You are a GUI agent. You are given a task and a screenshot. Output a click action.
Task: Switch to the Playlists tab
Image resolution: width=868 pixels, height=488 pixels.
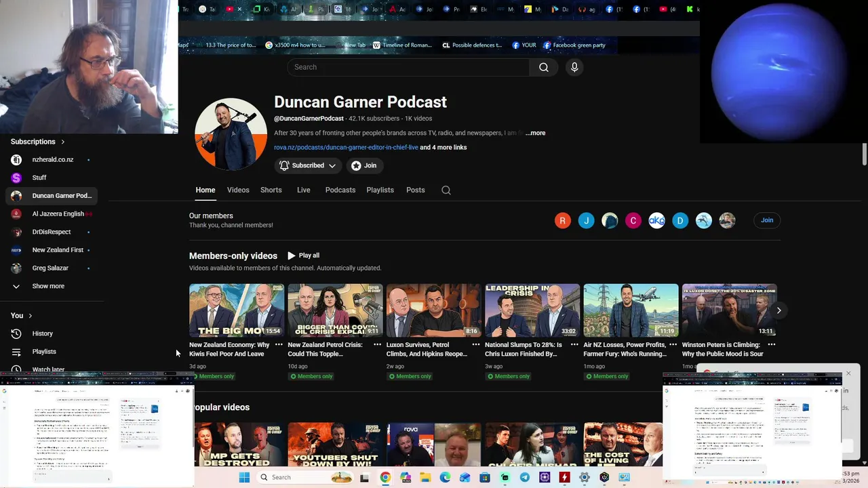pyautogui.click(x=380, y=190)
